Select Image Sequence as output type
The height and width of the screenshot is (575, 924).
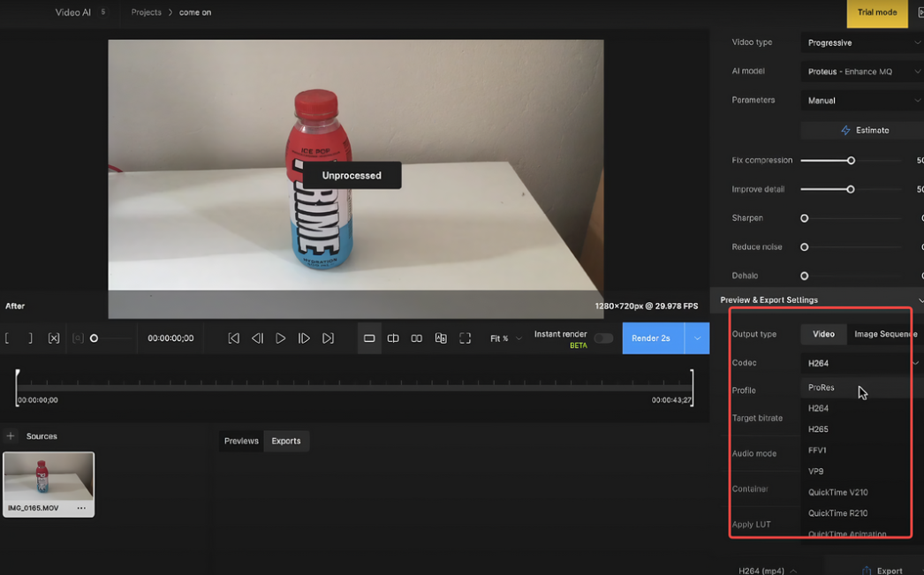click(884, 334)
